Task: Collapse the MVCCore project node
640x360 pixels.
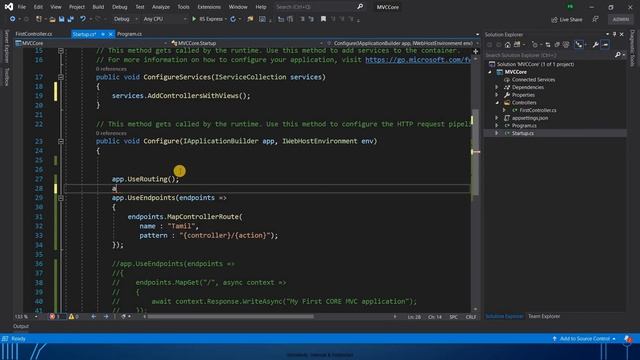Action: [490, 72]
